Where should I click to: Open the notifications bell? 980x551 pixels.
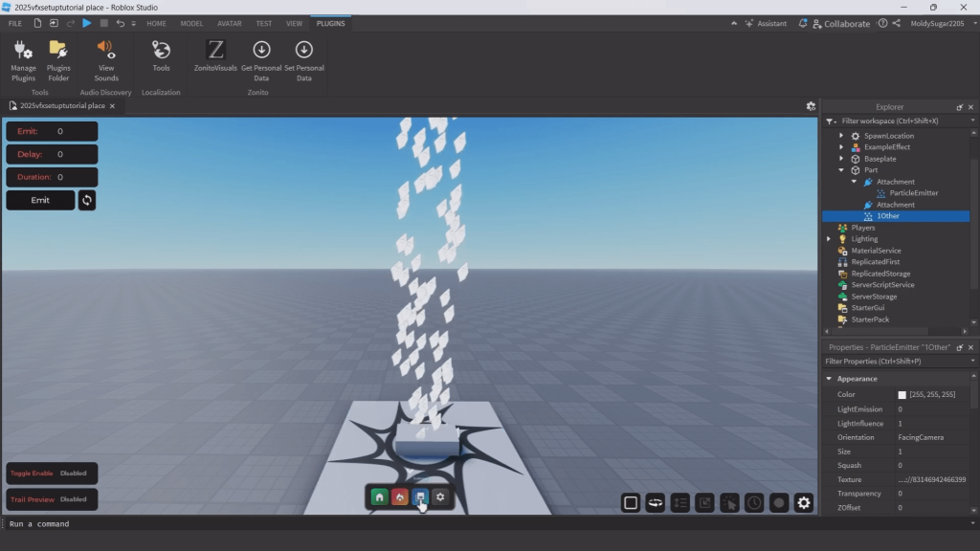(803, 23)
